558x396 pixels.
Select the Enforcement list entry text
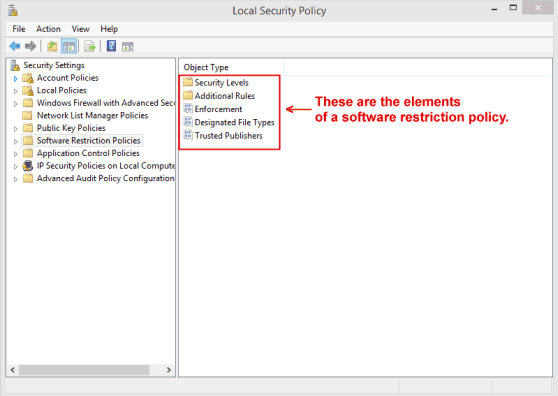click(x=219, y=109)
